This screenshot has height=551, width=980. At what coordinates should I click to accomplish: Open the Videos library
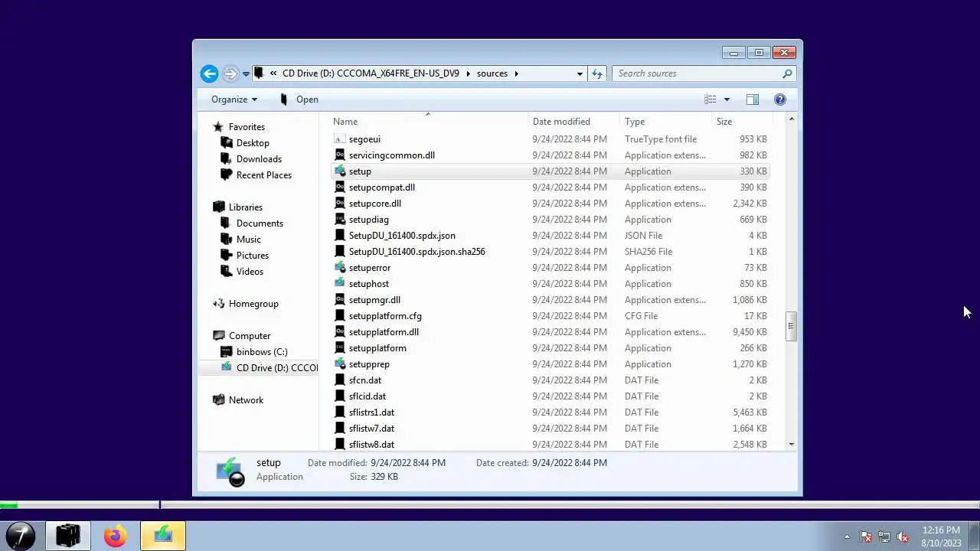pyautogui.click(x=250, y=272)
